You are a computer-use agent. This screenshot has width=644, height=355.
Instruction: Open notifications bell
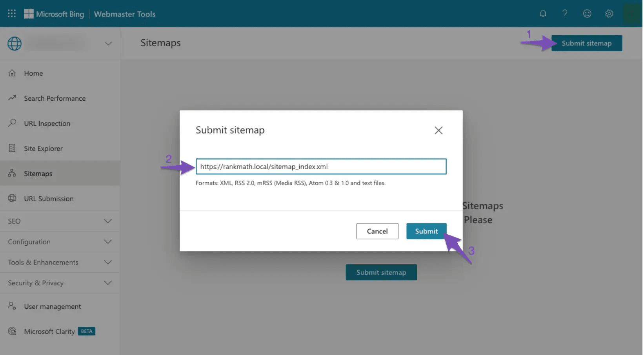(543, 13)
